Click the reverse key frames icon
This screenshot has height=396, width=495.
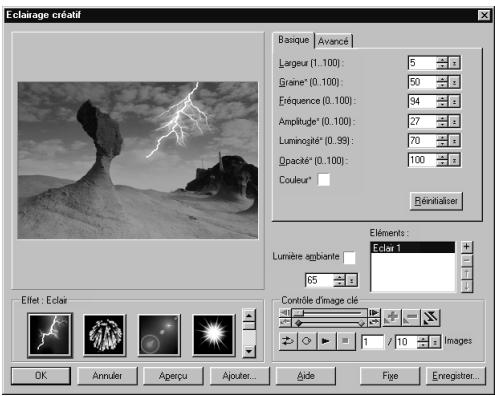(x=430, y=317)
